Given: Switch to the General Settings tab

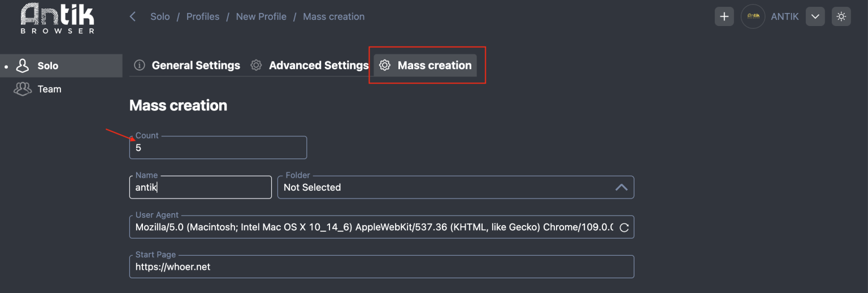Looking at the screenshot, I should pos(196,66).
